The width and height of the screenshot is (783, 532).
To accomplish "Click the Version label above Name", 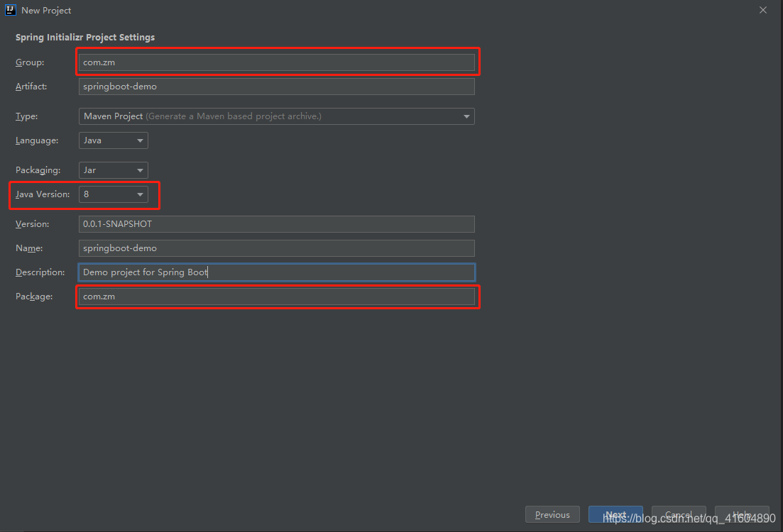I will point(33,224).
